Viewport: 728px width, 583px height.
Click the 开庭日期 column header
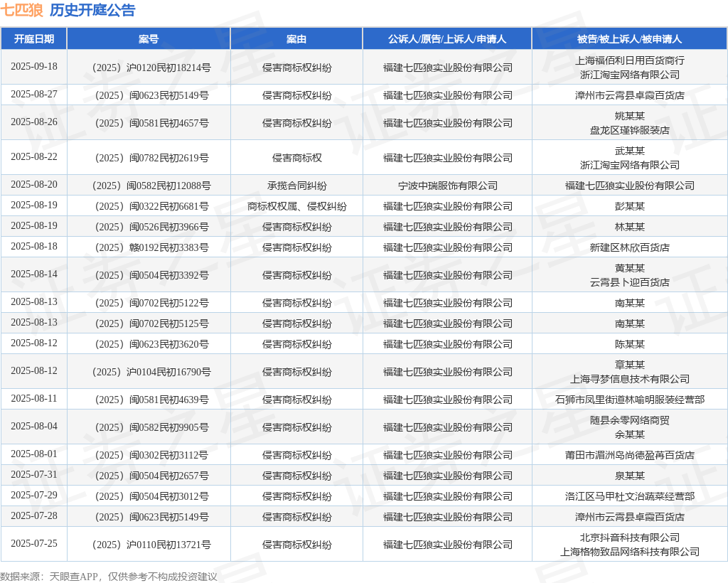[x=34, y=39]
